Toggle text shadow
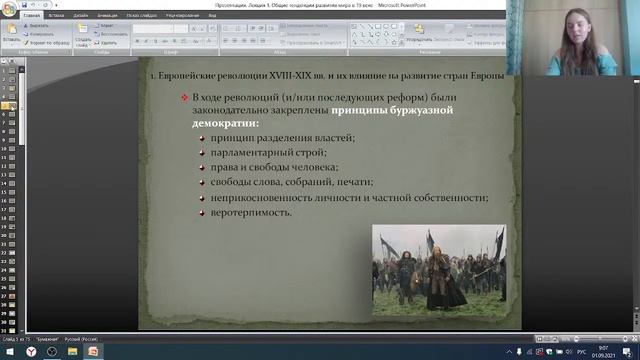Image resolution: width=640 pixels, height=360 pixels. click(x=174, y=41)
